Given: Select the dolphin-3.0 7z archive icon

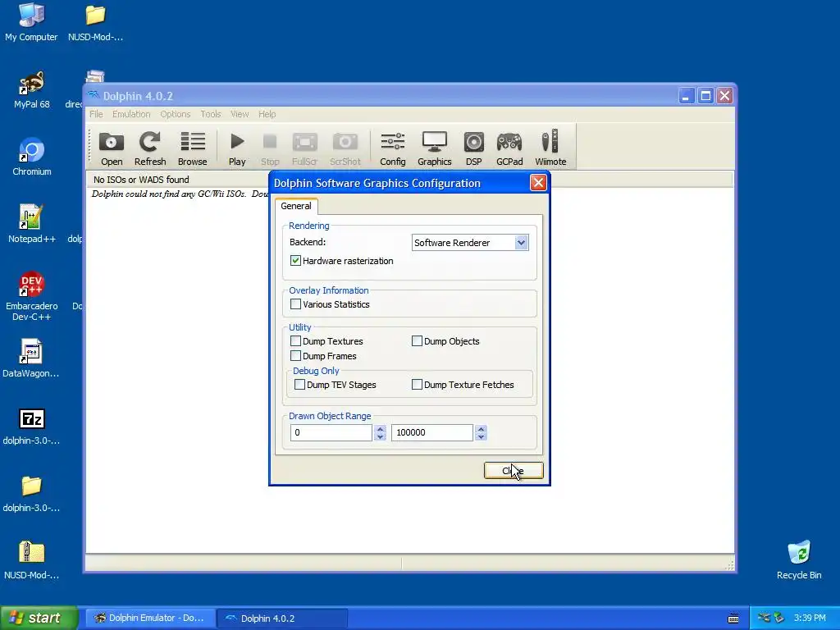Looking at the screenshot, I should (x=32, y=427).
